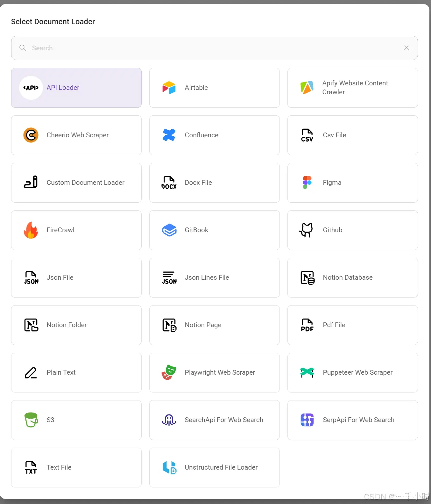Select the Playwright Web Scraper label
Screen dimensions: 431x504
[220, 372]
